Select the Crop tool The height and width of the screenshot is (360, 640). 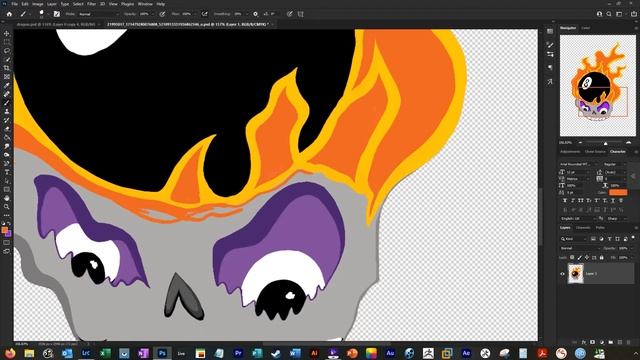pos(7,68)
